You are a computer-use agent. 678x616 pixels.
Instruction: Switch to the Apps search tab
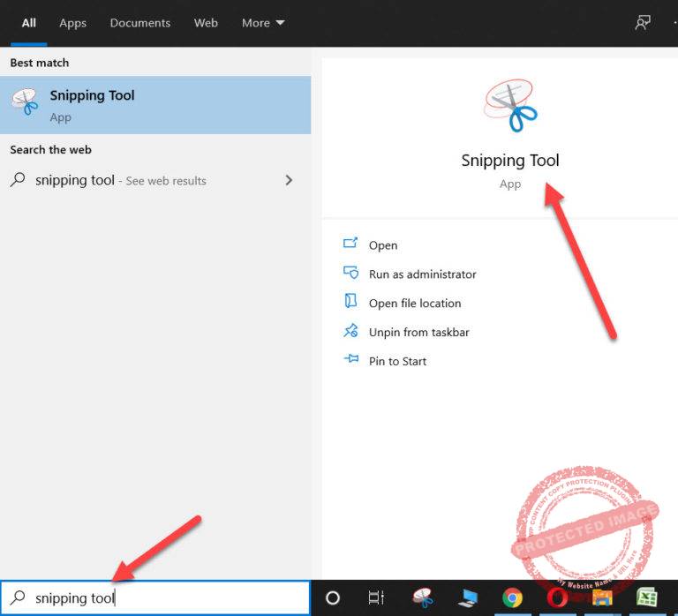[72, 23]
